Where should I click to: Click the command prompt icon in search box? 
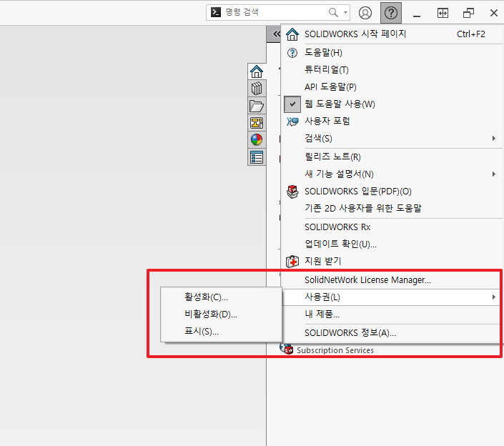(216, 12)
